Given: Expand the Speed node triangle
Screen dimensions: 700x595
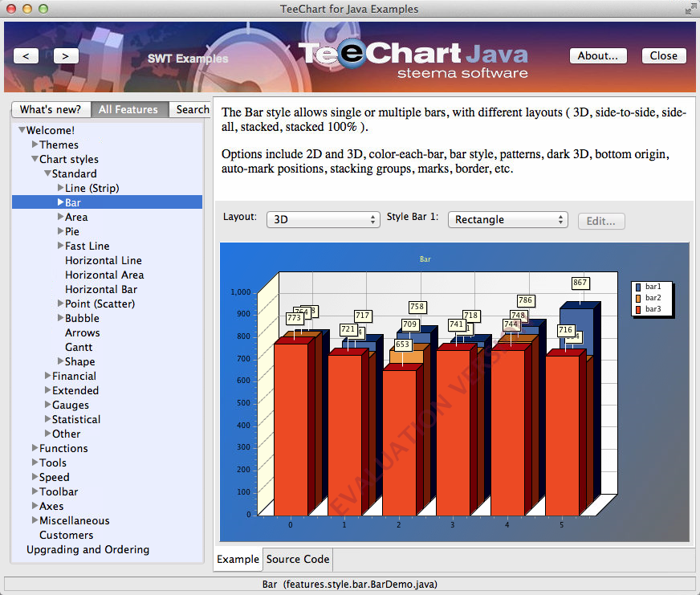Looking at the screenshot, I should [x=35, y=477].
